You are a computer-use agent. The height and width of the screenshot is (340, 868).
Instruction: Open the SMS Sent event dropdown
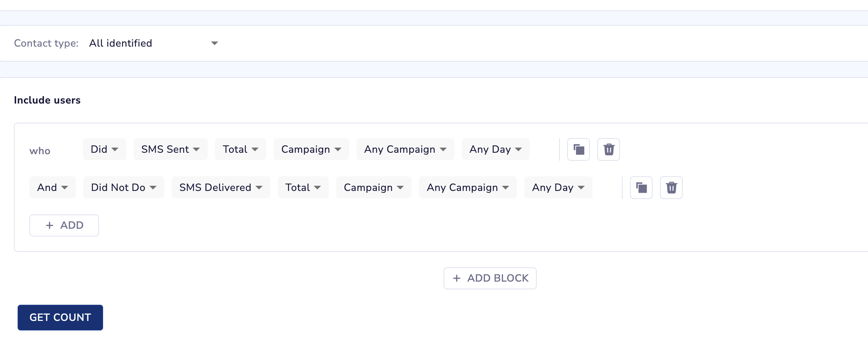click(x=170, y=149)
